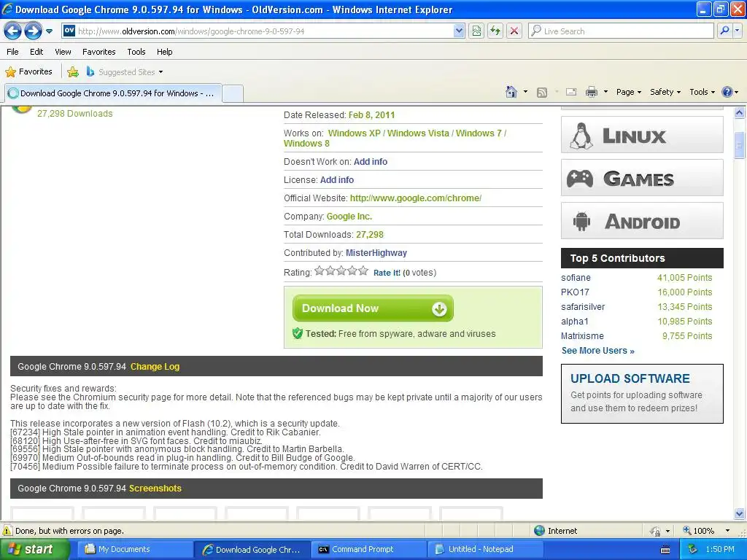747x560 pixels.
Task: Click the Games category banner
Action: click(x=642, y=178)
